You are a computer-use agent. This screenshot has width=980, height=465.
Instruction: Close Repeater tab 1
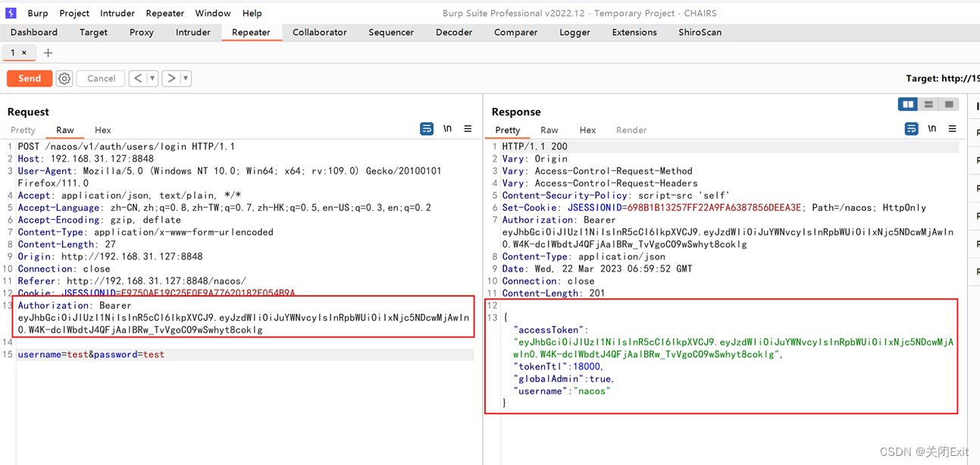pos(23,52)
